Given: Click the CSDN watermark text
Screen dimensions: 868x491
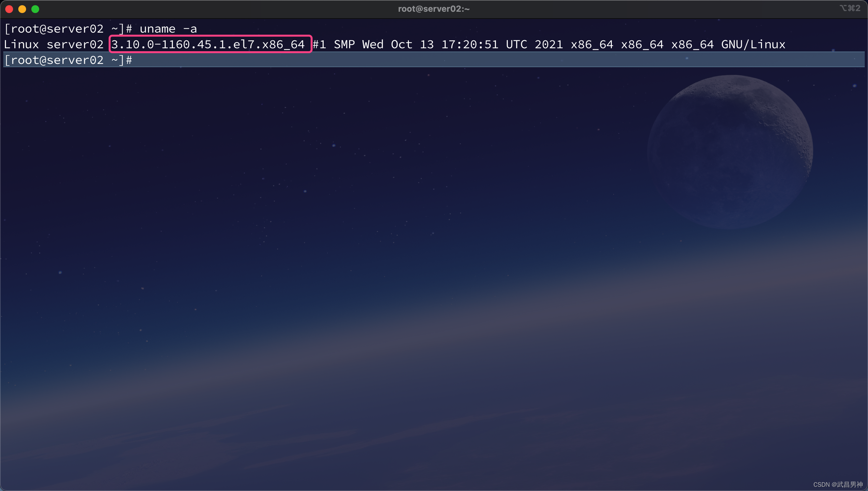Looking at the screenshot, I should 838,484.
